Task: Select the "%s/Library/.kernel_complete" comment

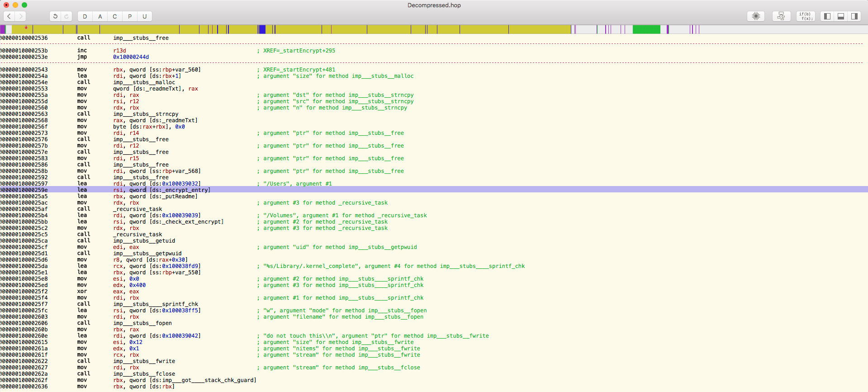Action: (x=394, y=266)
